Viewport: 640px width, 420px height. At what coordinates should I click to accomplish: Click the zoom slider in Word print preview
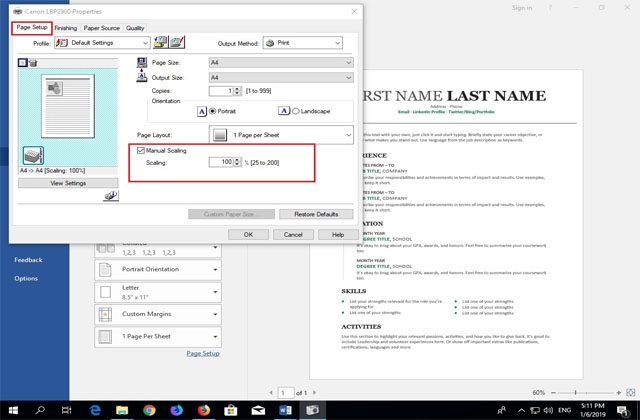tap(590, 393)
